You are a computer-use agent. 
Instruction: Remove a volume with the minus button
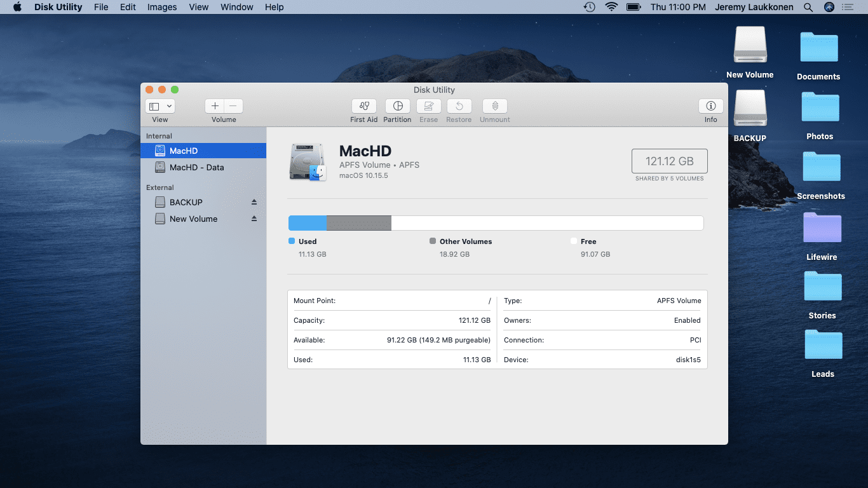point(233,106)
